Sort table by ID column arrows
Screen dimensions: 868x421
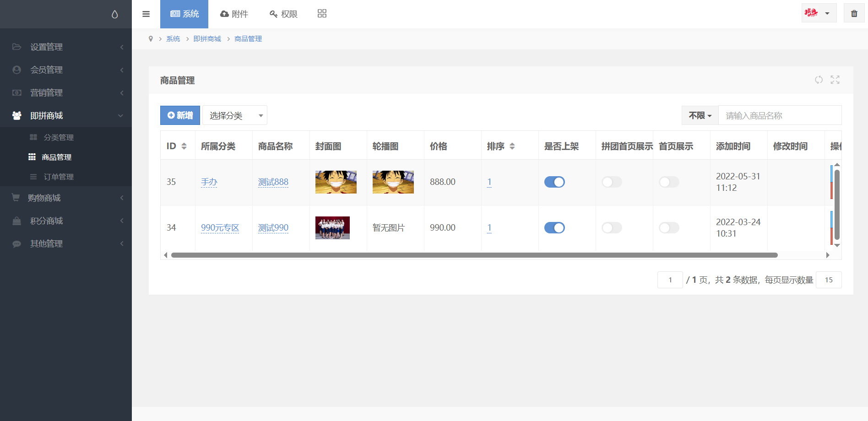point(184,146)
